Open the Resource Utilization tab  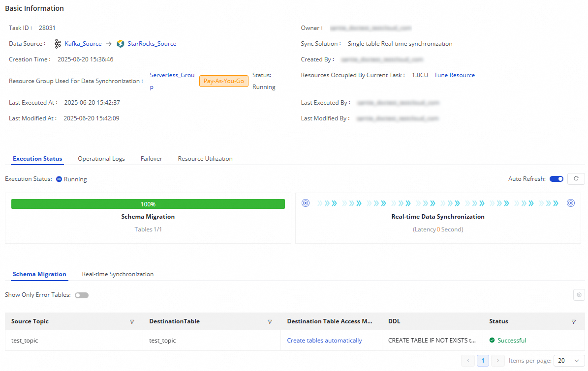[205, 159]
